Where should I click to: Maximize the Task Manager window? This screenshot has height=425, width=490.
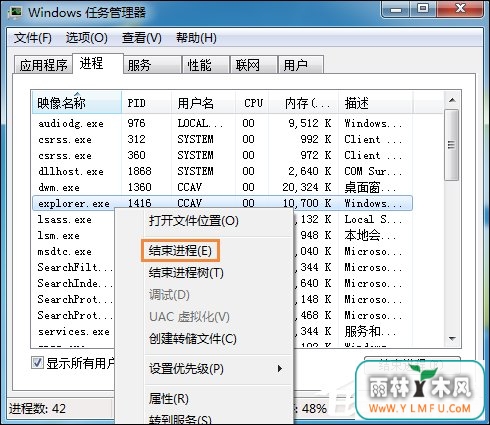point(423,9)
